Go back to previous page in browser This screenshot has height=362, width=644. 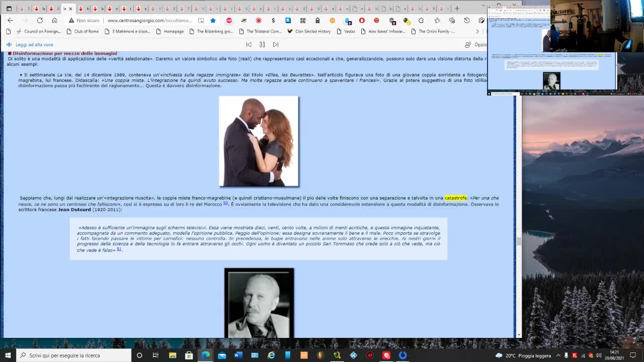(10, 21)
